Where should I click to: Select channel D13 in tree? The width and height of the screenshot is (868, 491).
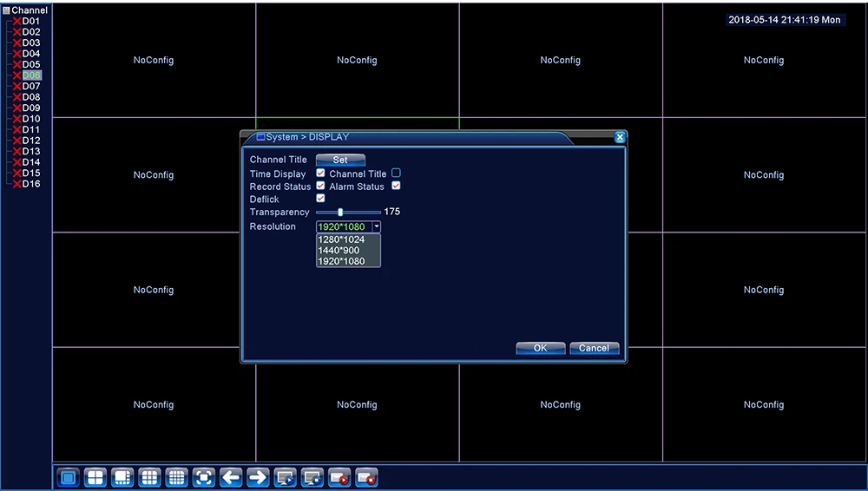click(x=31, y=151)
